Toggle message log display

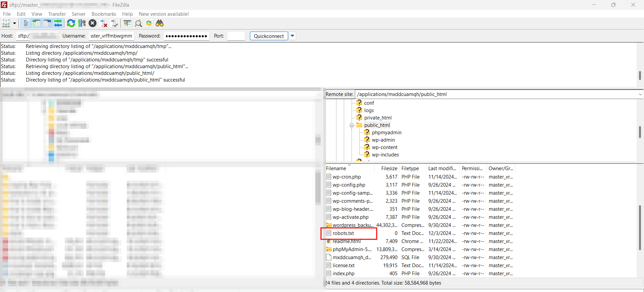25,23
